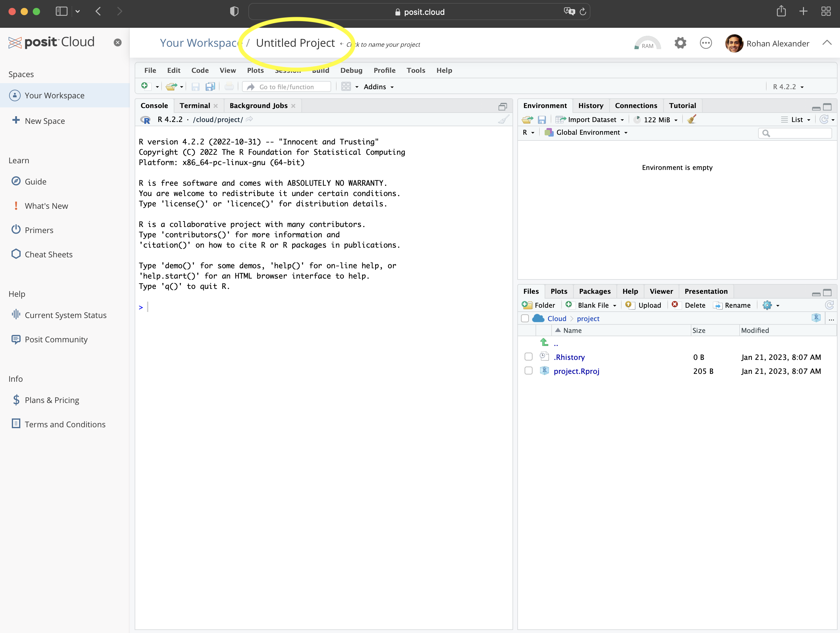Open the Cheat Sheets link in sidebar
Screen dimensions: 840x633
pos(48,255)
